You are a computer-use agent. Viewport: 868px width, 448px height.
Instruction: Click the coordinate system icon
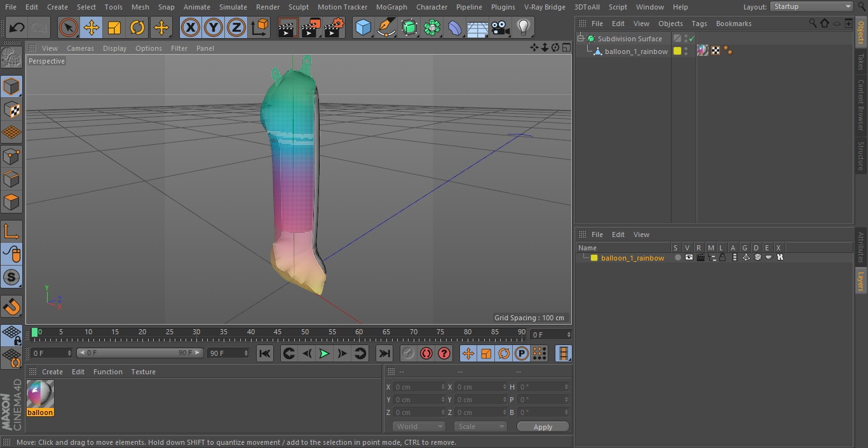click(x=260, y=28)
